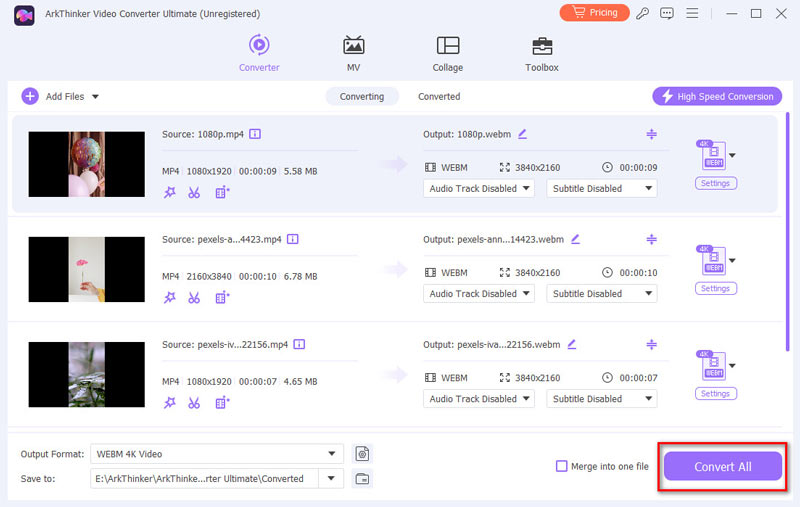This screenshot has height=507, width=800.
Task: Click the WEBM 4K format icon for pexels-iva...22156.webm
Action: (712, 365)
